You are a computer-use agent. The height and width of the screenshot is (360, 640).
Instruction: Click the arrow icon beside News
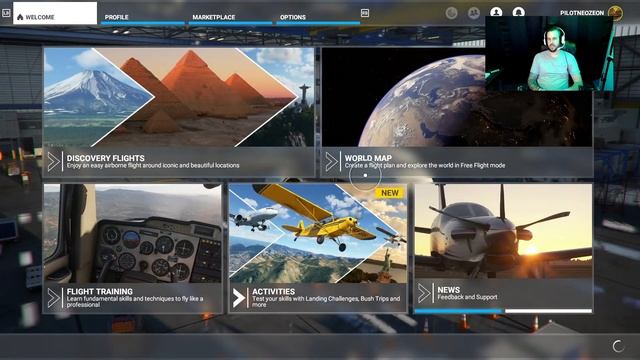424,293
